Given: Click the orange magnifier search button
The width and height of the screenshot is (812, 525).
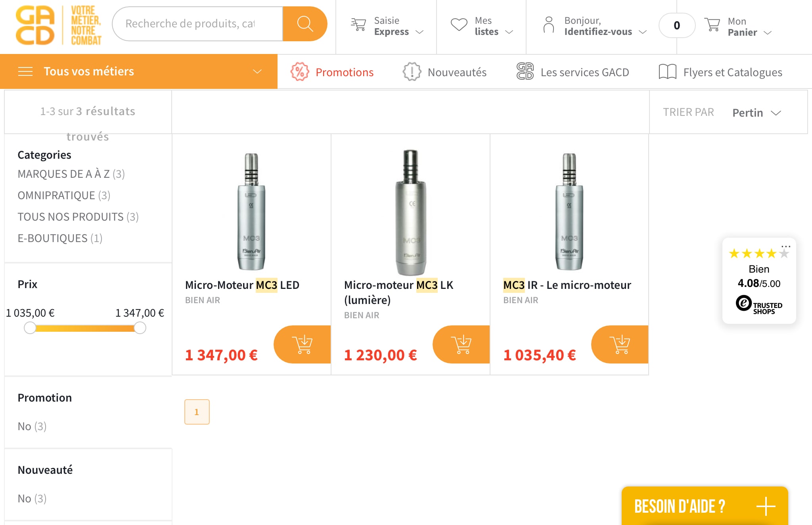Looking at the screenshot, I should click(304, 24).
